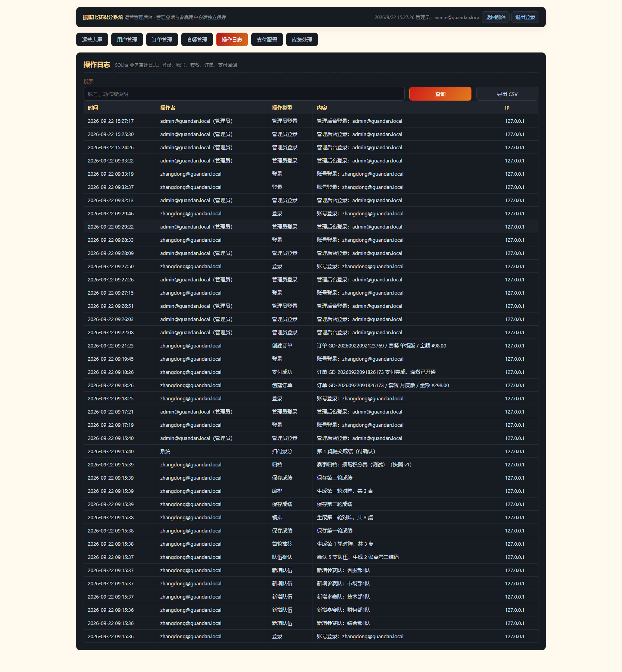The width and height of the screenshot is (622, 672).
Task: Select the 09:21:23 order GD-20260922092123769 content
Action: pos(381,346)
